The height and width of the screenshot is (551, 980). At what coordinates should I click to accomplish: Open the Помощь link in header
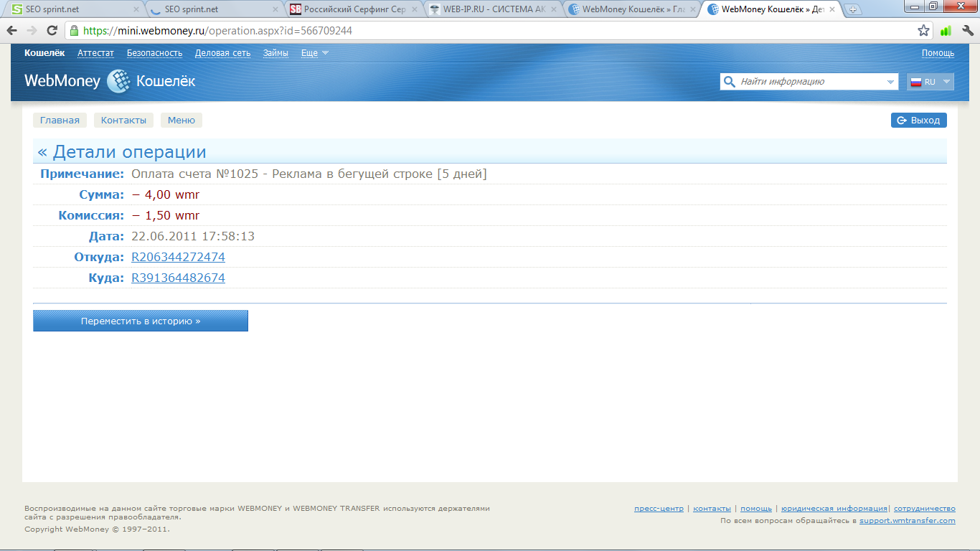tap(938, 53)
